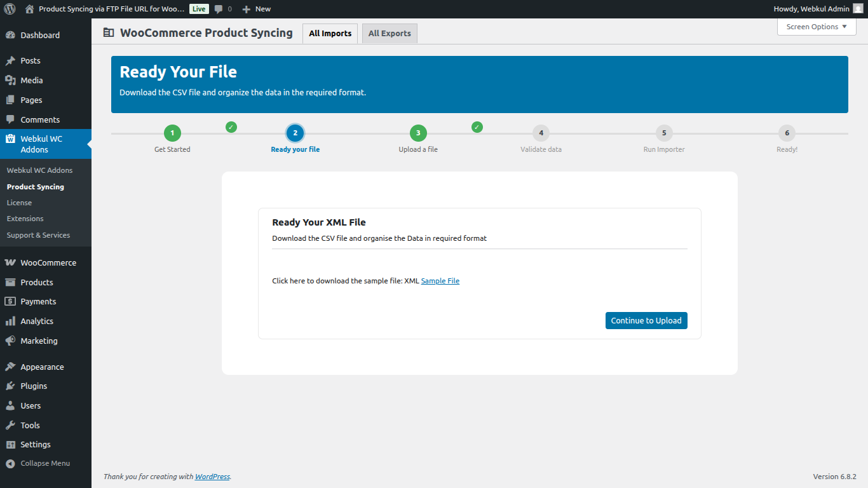The image size is (868, 488).
Task: Expand the Screen Options panel
Action: (816, 27)
